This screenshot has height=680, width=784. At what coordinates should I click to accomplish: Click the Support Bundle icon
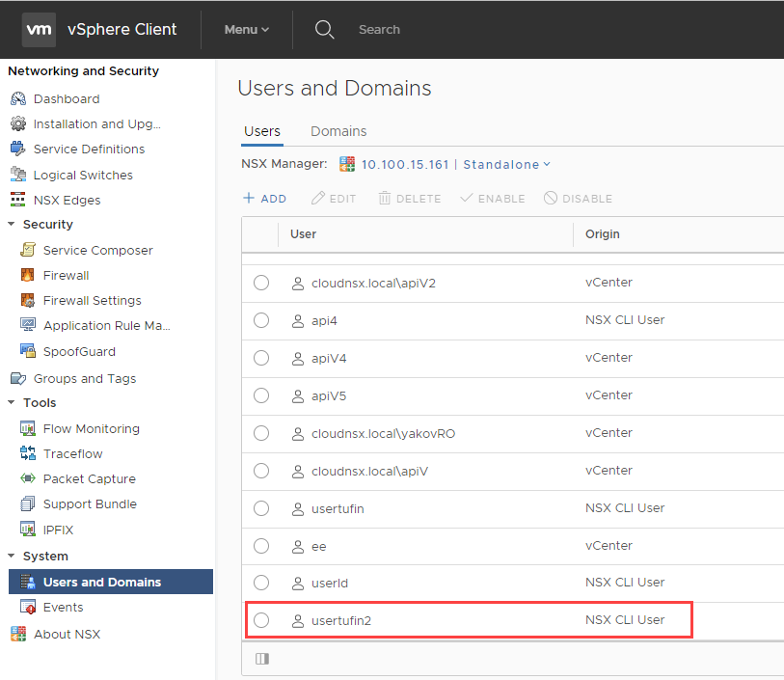(28, 503)
